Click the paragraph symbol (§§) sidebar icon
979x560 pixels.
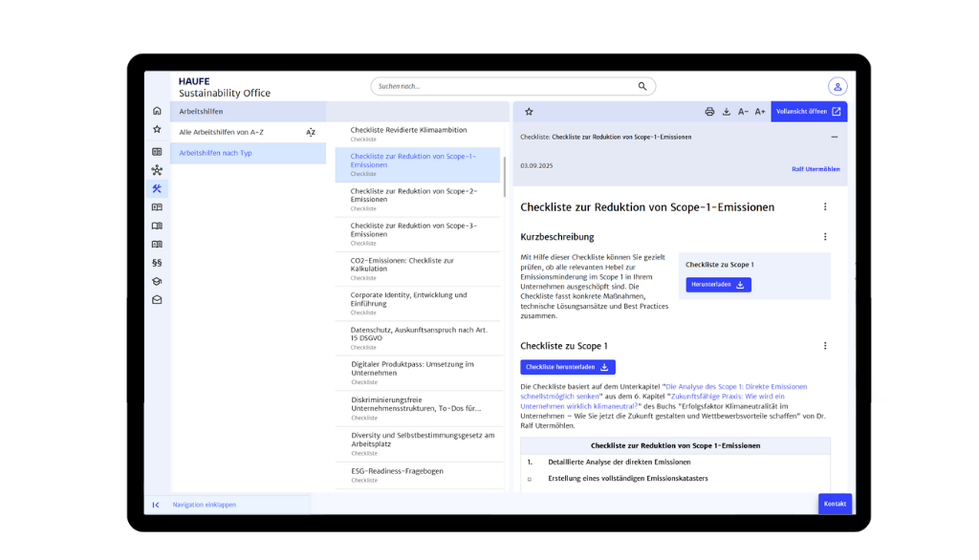(157, 262)
